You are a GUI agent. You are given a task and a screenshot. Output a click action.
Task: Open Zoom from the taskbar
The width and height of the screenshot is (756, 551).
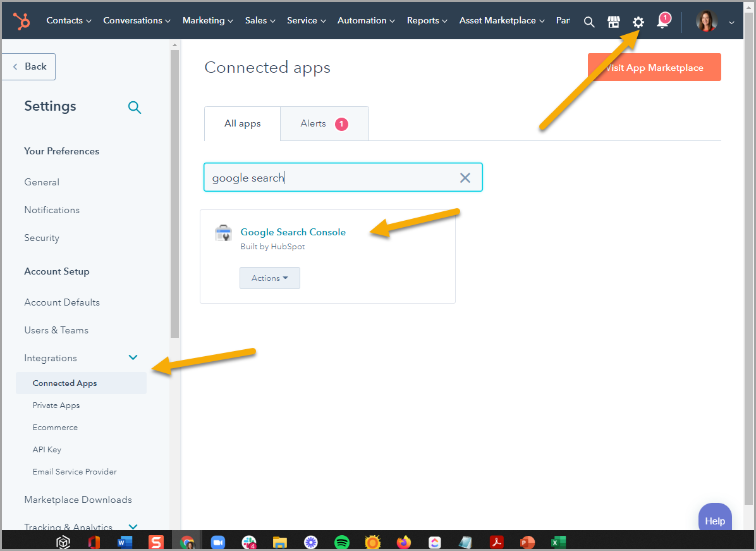click(x=218, y=542)
